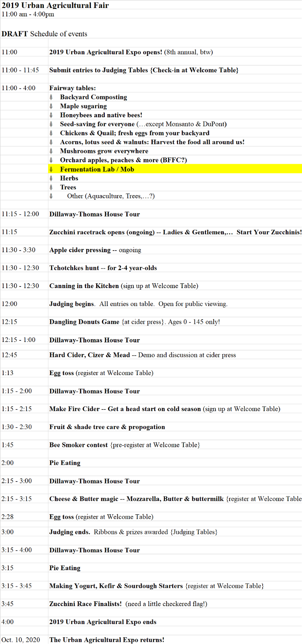Screen dimensions: 302x644
Task: Select the '11:00 am - 4:00pm' hours line
Action: click(28, 14)
